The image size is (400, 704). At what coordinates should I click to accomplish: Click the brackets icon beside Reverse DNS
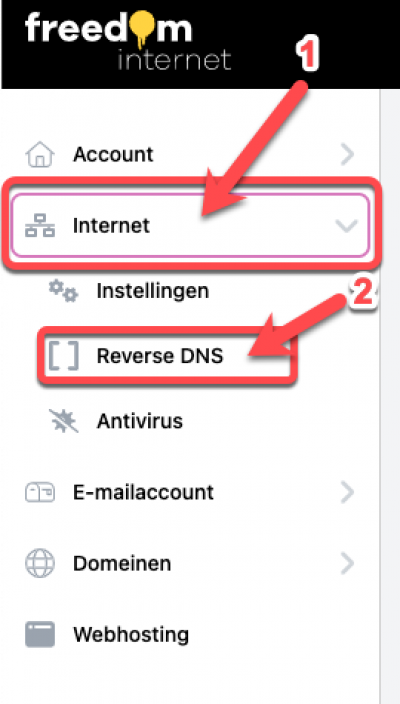63,356
